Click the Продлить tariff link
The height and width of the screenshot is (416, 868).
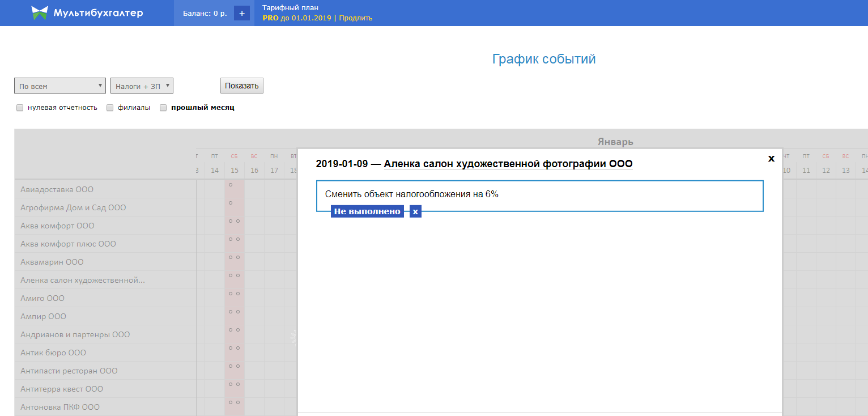[356, 18]
